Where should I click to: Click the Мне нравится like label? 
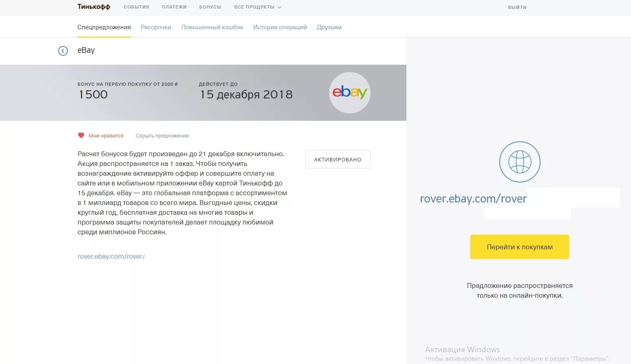(x=106, y=136)
